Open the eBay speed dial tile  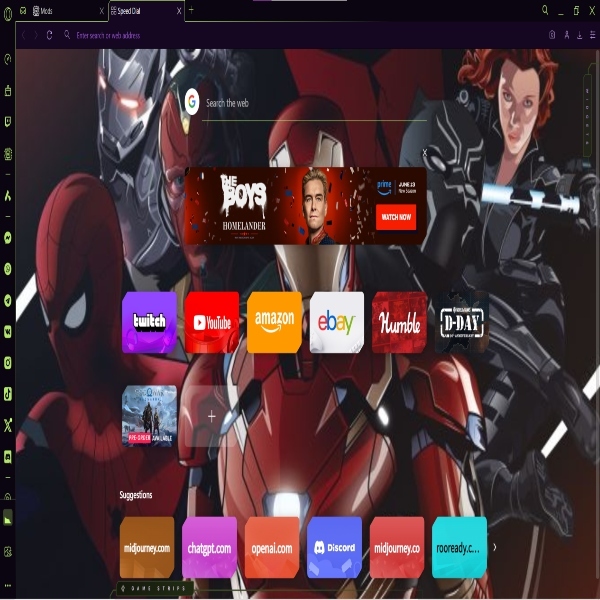tap(337, 322)
